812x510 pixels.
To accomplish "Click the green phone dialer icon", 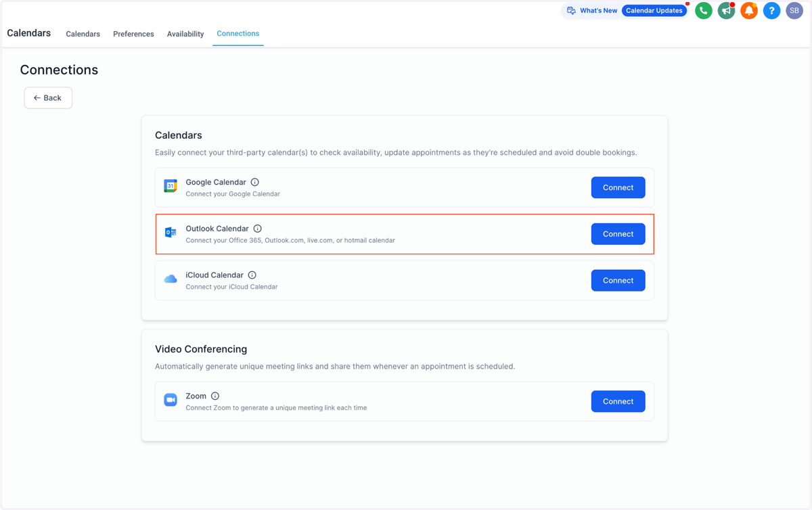I will (704, 11).
